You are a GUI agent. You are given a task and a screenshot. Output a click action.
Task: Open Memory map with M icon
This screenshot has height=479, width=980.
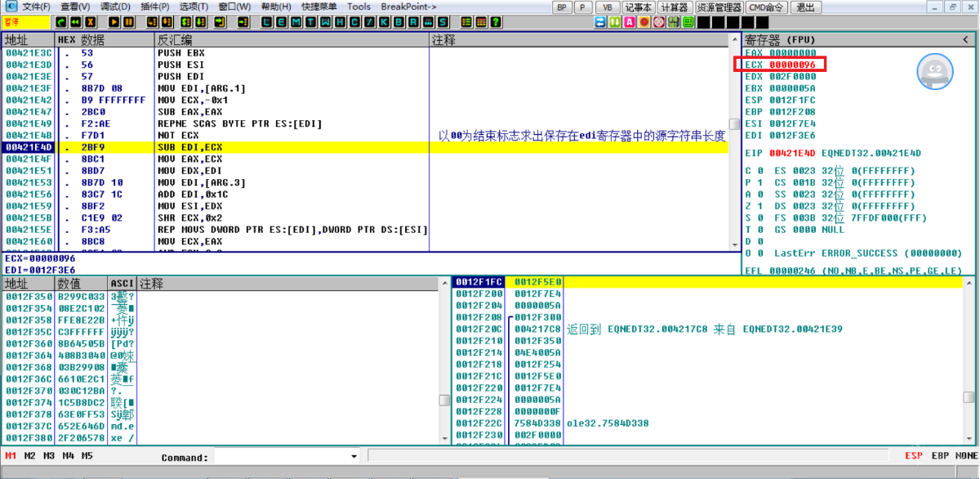pos(296,21)
